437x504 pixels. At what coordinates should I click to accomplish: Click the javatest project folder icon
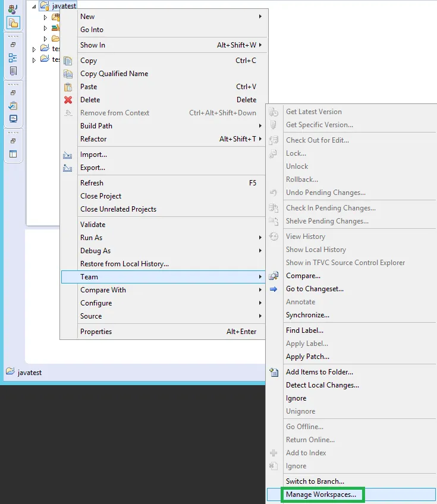45,5
